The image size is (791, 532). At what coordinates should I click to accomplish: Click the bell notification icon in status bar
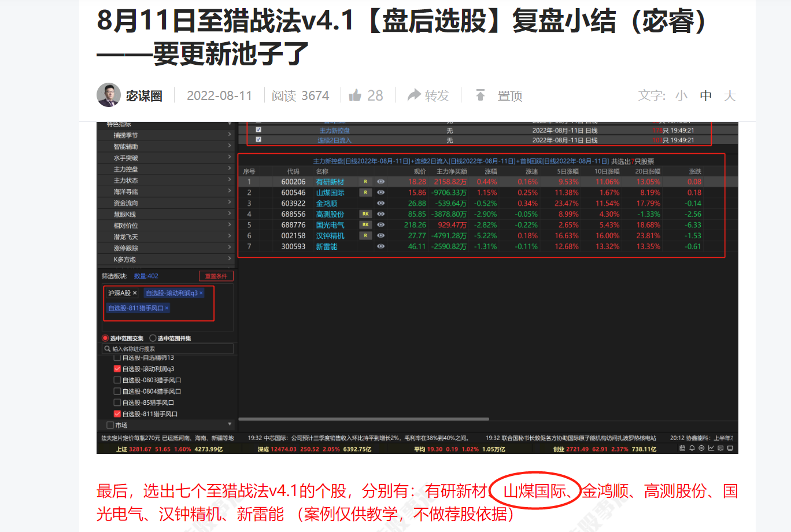click(692, 449)
